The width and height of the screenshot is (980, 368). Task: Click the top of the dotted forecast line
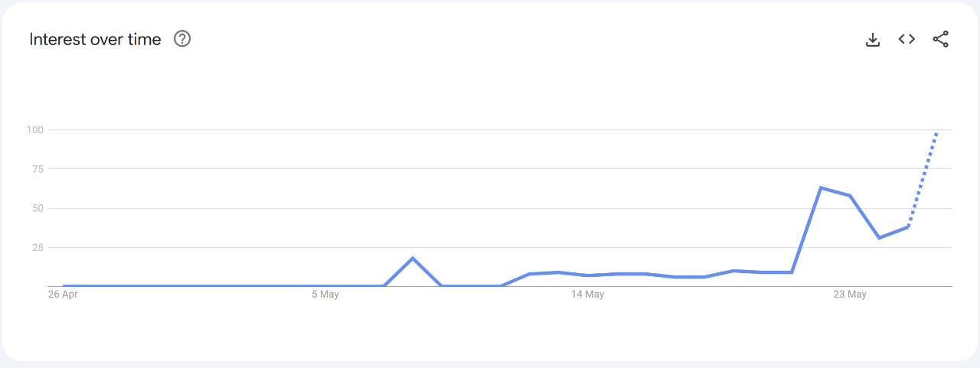[937, 132]
